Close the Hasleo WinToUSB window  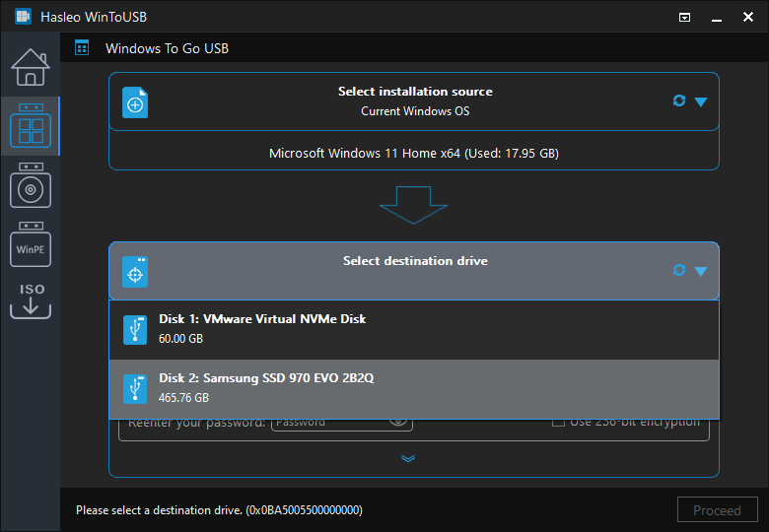pyautogui.click(x=748, y=17)
